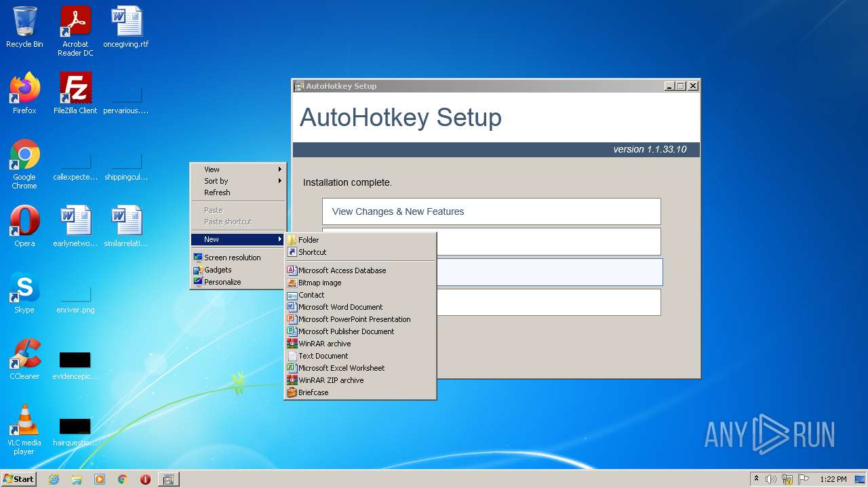Create a new Shortcut
Viewport: 868px width, 488px height.
click(360, 252)
